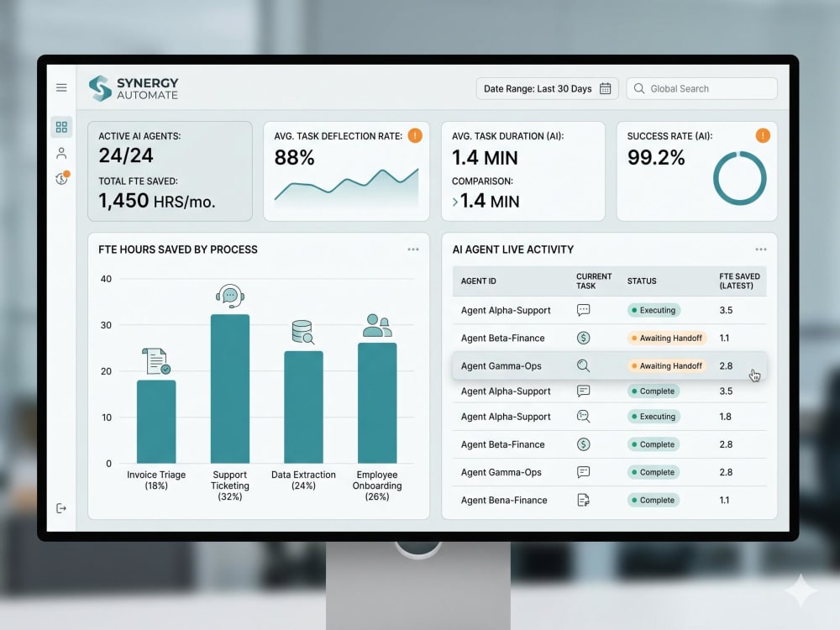840x630 pixels.
Task: Open the history icon with orange notification dot
Action: (62, 178)
